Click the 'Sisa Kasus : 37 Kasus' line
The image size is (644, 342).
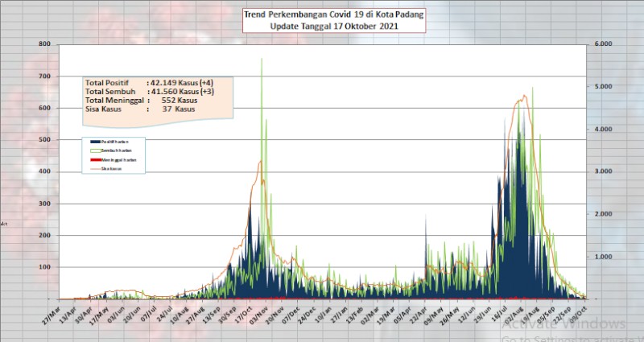140,109
